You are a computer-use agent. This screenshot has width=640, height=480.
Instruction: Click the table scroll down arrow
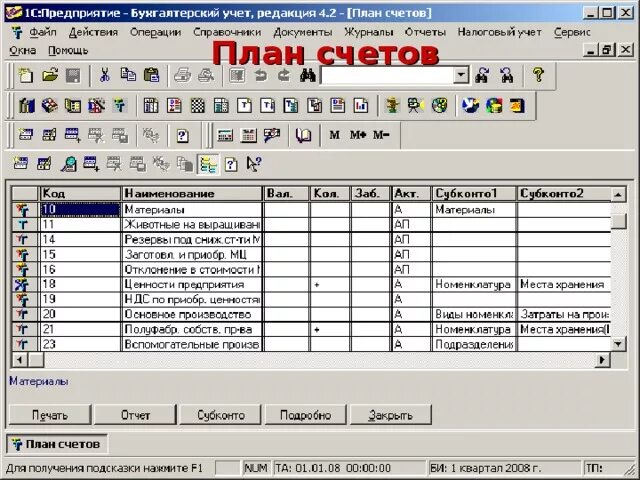tap(618, 344)
